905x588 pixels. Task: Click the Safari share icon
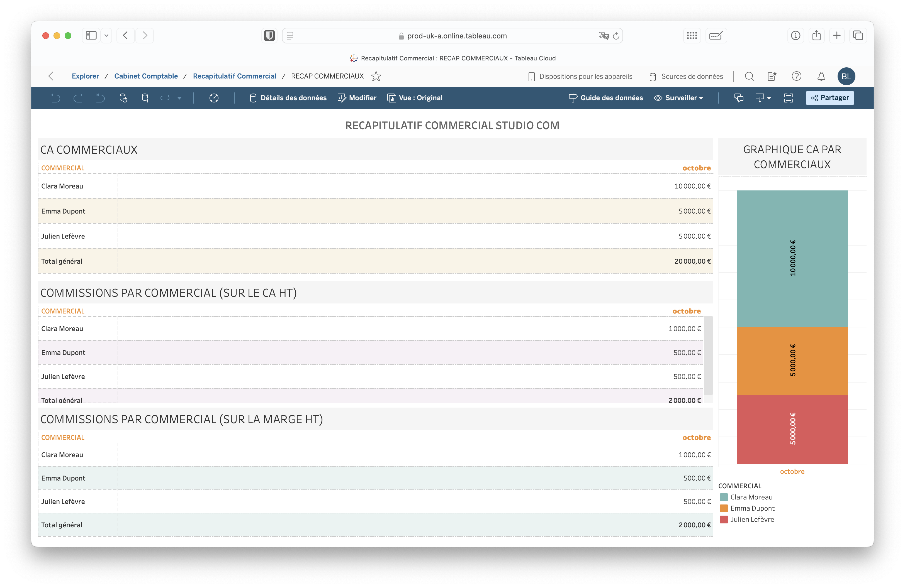pos(816,36)
